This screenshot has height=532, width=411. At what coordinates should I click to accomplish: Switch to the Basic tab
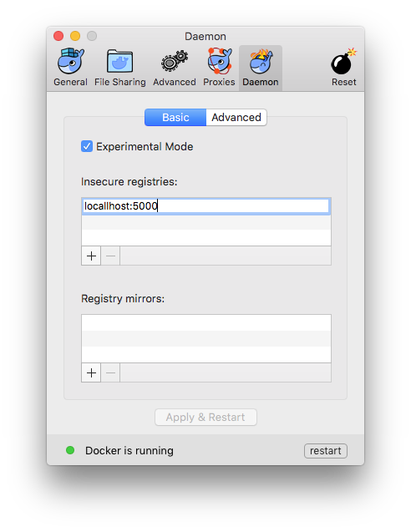(x=175, y=118)
